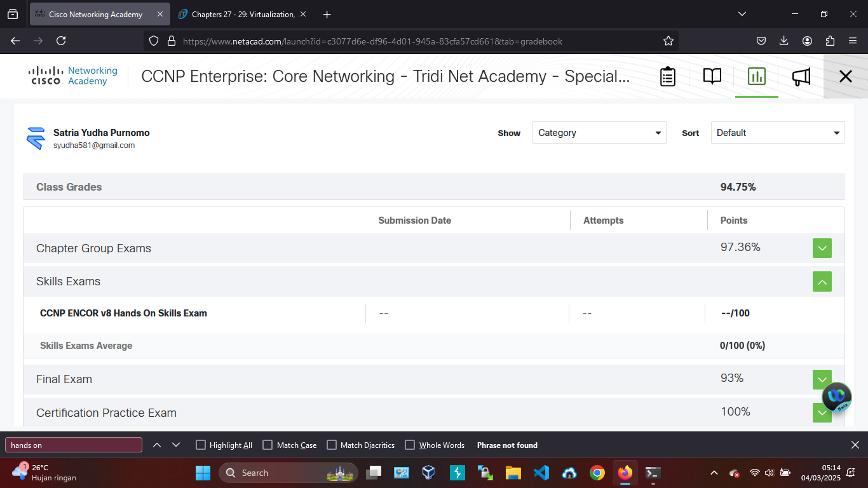The height and width of the screenshot is (488, 868).
Task: Collapse the Skills Exams section
Action: [822, 281]
